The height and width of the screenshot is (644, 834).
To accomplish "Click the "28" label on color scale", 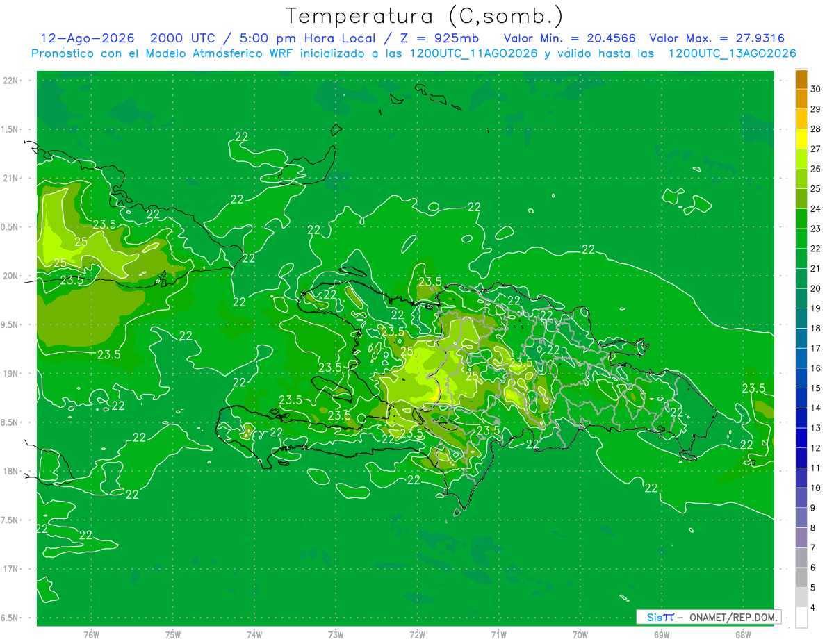I will [x=816, y=129].
